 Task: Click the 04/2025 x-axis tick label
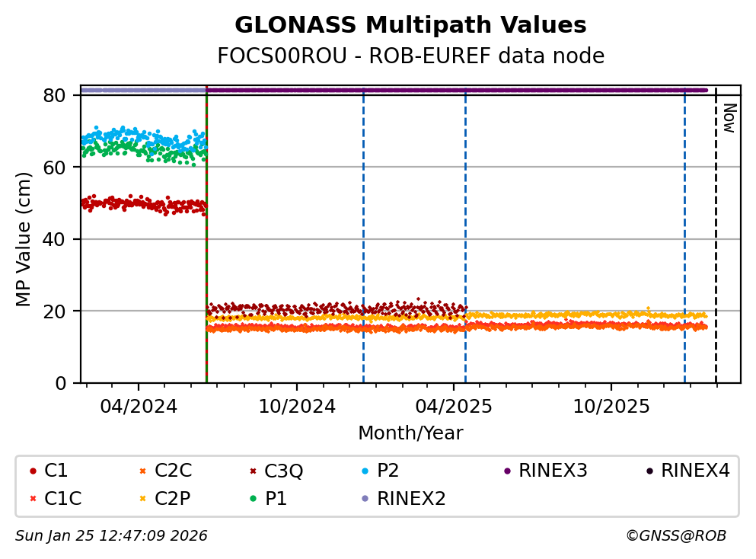point(454,406)
